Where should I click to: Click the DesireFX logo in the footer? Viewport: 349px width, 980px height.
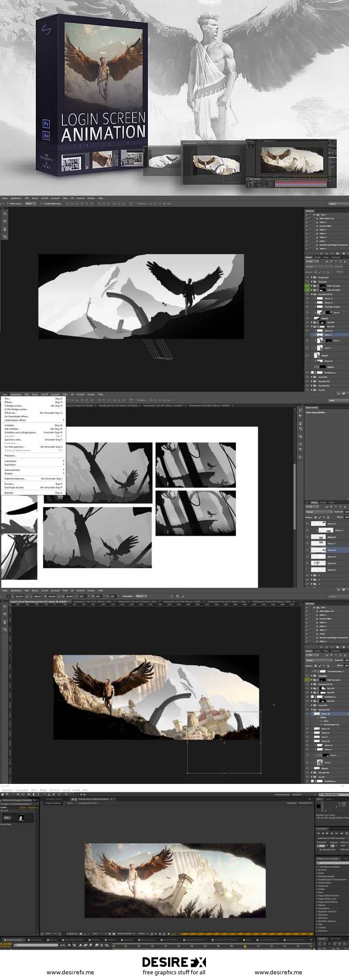click(174, 962)
